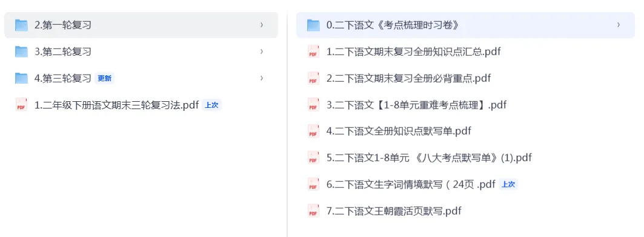Viewport: 644px width, 237px height.
Task: Expand chevron on 3.第二轮复习 row
Action: [x=262, y=52]
